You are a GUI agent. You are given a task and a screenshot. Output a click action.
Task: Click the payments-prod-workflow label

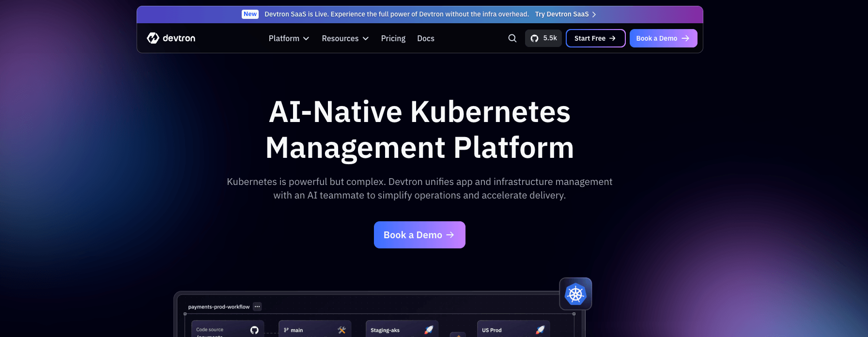pyautogui.click(x=219, y=306)
